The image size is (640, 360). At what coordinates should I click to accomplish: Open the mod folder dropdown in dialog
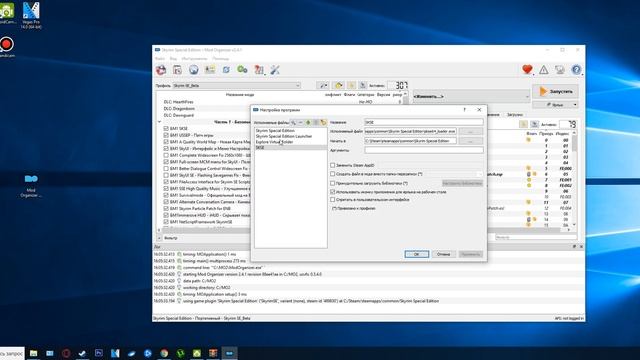(x=479, y=174)
